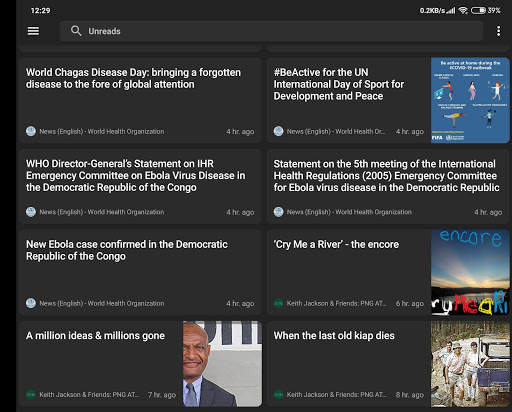Screen dimensions: 512x412
Task: Tap the 12:29 clock in status bar
Action: [40, 11]
